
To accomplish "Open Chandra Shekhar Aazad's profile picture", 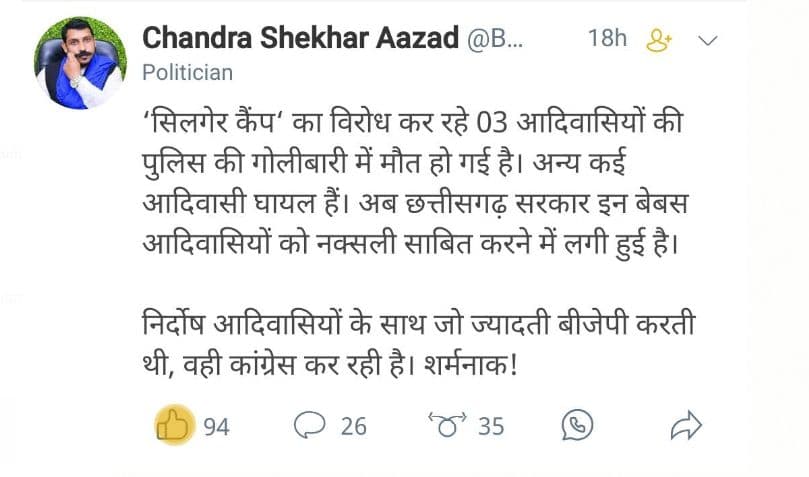I will coord(80,62).
